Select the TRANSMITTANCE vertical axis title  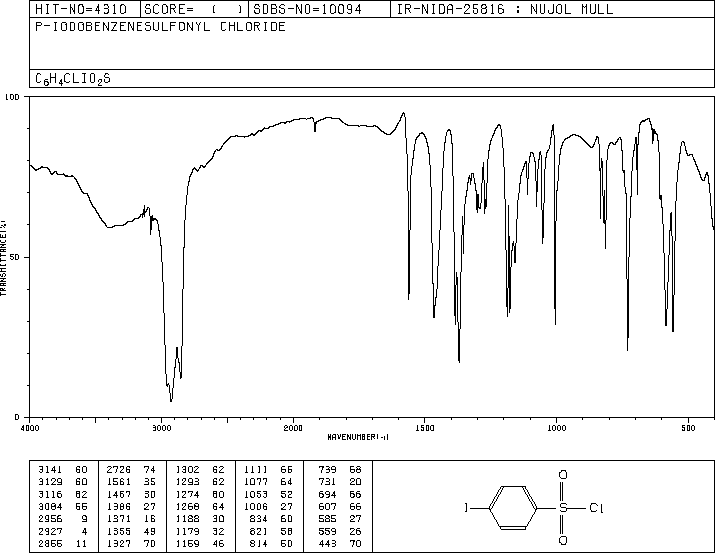(3, 258)
